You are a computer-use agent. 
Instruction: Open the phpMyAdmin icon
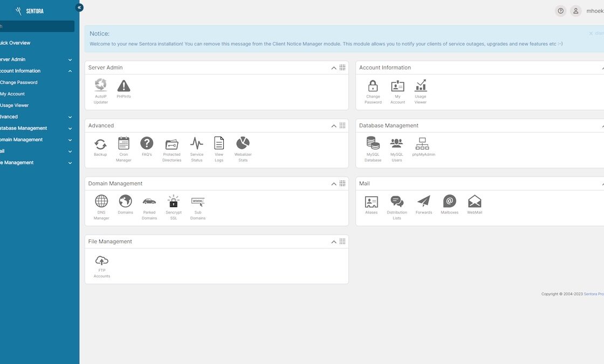[423, 143]
